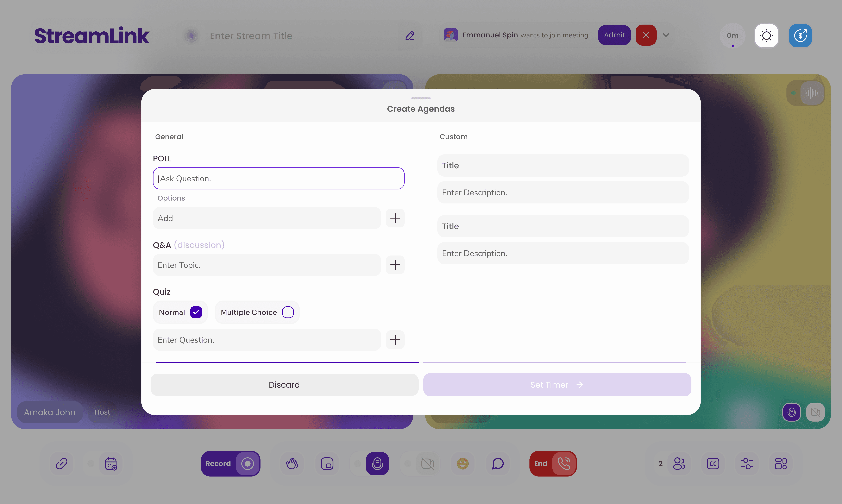
Task: Admit Emmanuel Spin to meeting
Action: click(614, 35)
